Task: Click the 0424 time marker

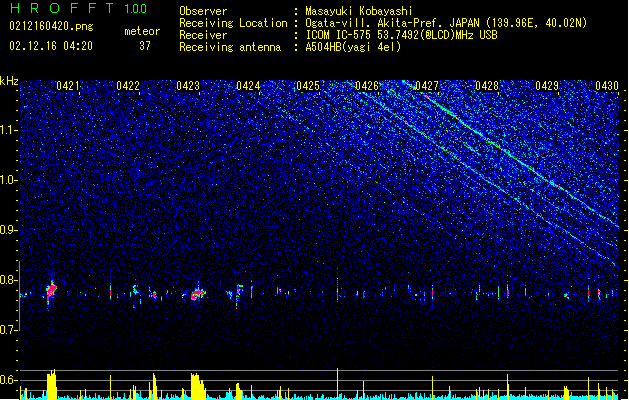Action: pos(248,86)
